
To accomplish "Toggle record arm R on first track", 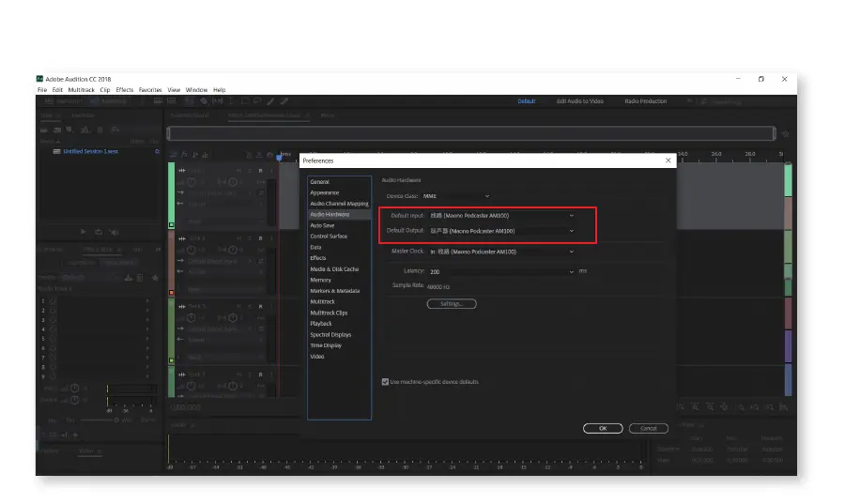I will point(261,170).
